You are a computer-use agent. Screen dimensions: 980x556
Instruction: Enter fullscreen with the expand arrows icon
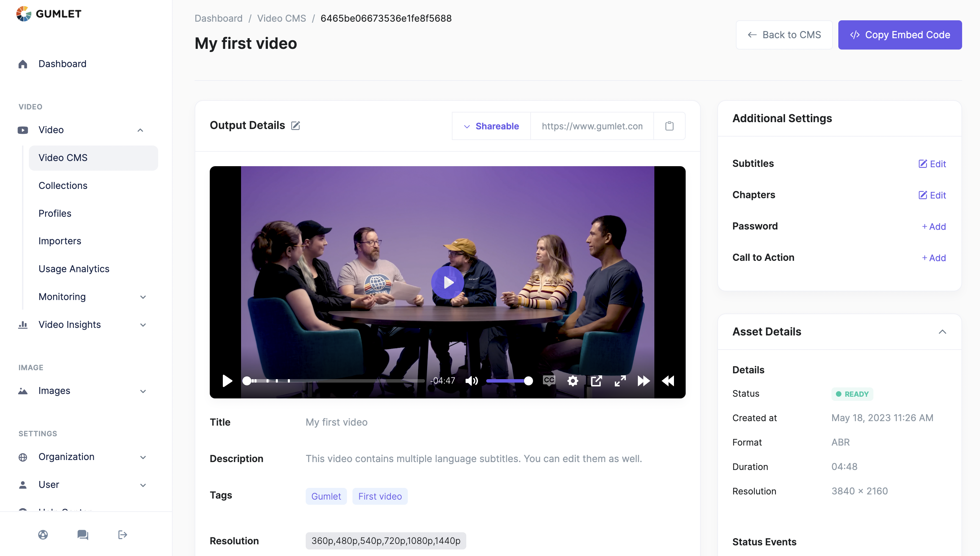[620, 381]
